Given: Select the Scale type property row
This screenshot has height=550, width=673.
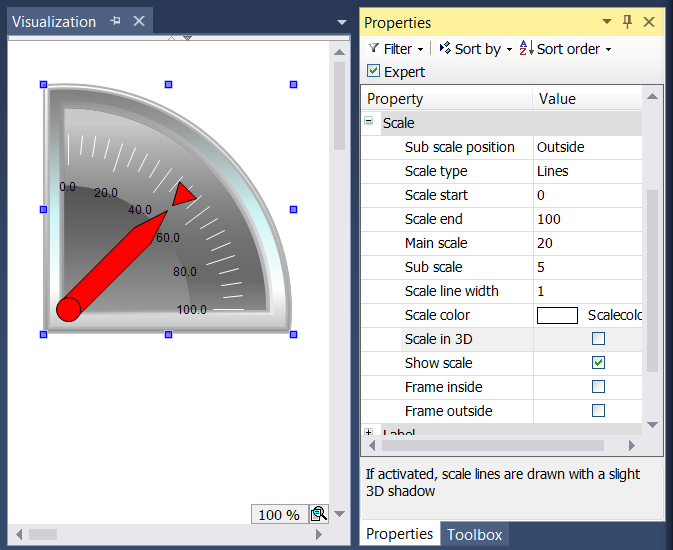Looking at the screenshot, I should tap(501, 171).
